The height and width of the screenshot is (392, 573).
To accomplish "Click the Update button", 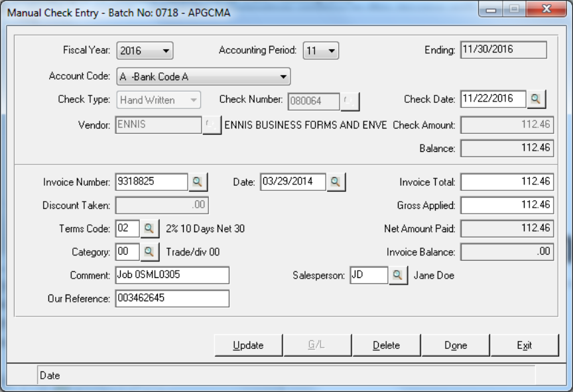I will click(x=248, y=345).
